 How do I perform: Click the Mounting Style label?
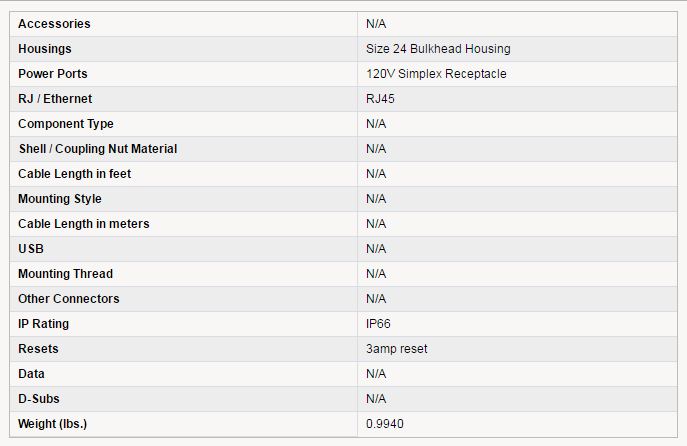[60, 199]
